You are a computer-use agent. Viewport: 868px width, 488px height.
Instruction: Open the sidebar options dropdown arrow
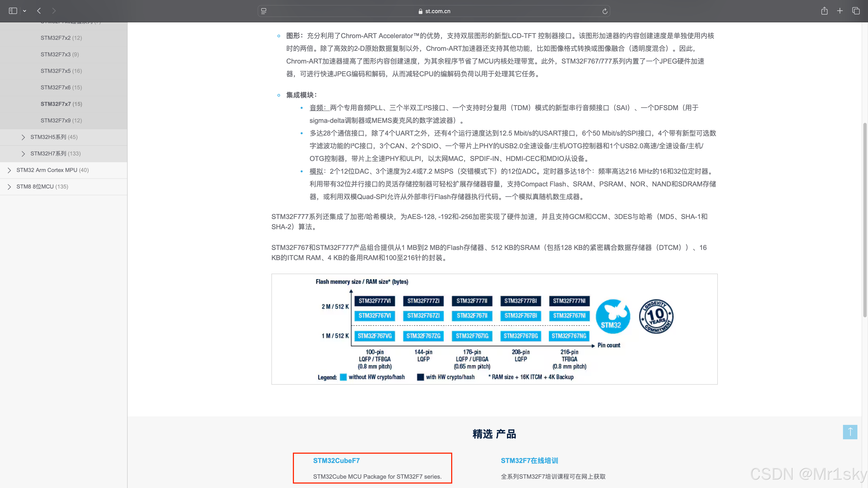(25, 11)
